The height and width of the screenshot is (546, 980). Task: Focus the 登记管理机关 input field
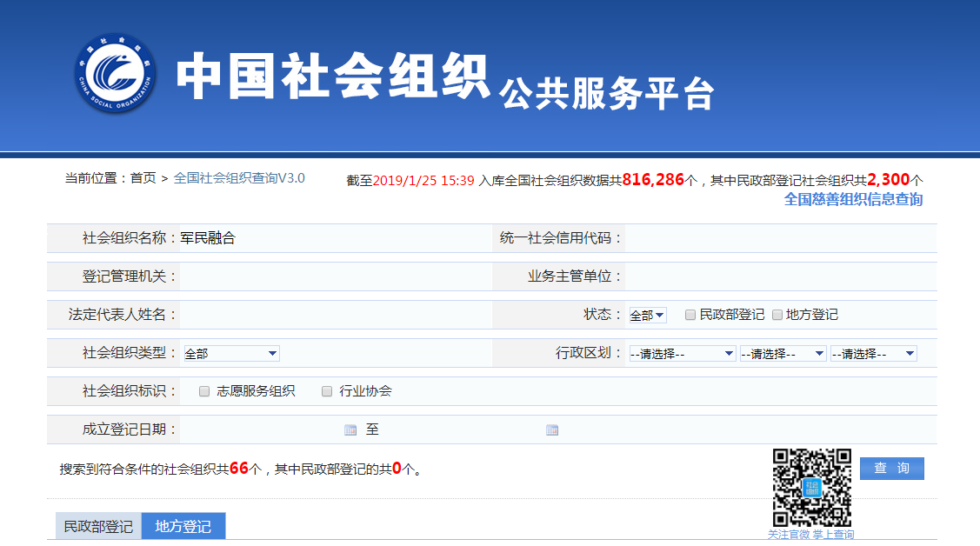[x=335, y=276]
